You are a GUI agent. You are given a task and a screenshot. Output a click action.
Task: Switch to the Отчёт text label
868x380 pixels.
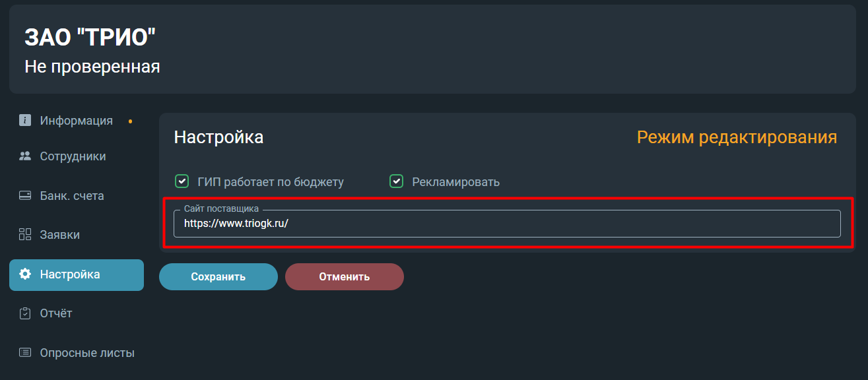(56, 313)
